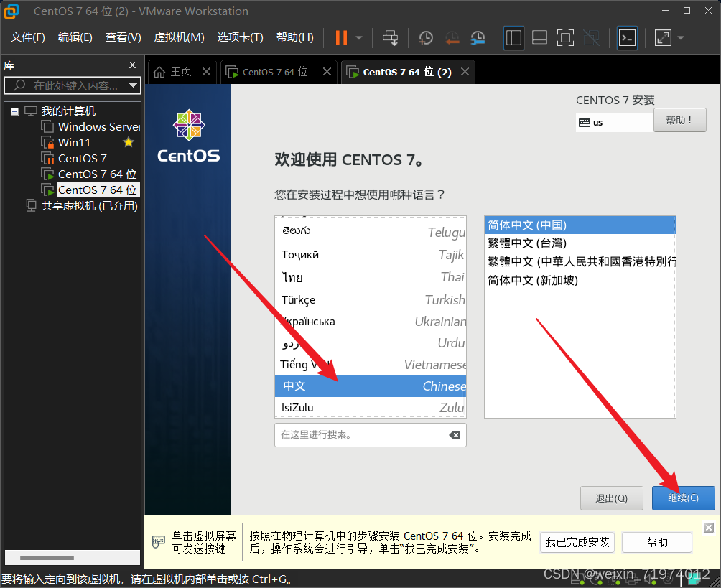This screenshot has height=588, width=721.
Task: Select Win11 in the library tree
Action: (66, 143)
